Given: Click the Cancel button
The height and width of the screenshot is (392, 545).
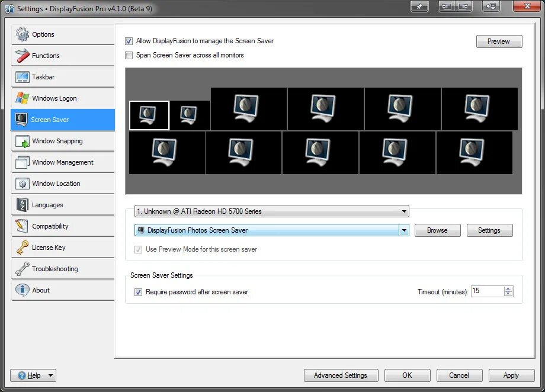Looking at the screenshot, I should tap(460, 375).
